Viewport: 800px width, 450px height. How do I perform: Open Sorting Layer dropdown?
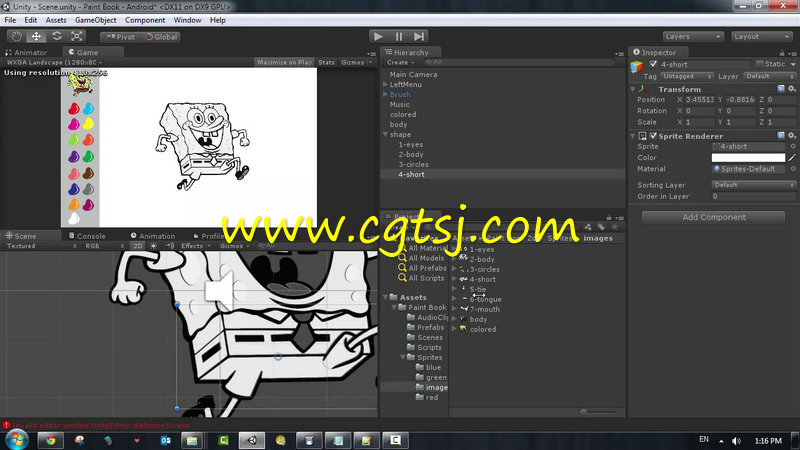click(754, 185)
